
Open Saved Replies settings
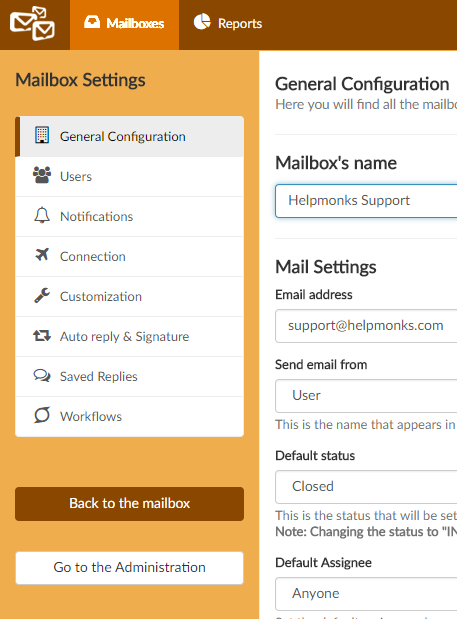click(x=129, y=377)
